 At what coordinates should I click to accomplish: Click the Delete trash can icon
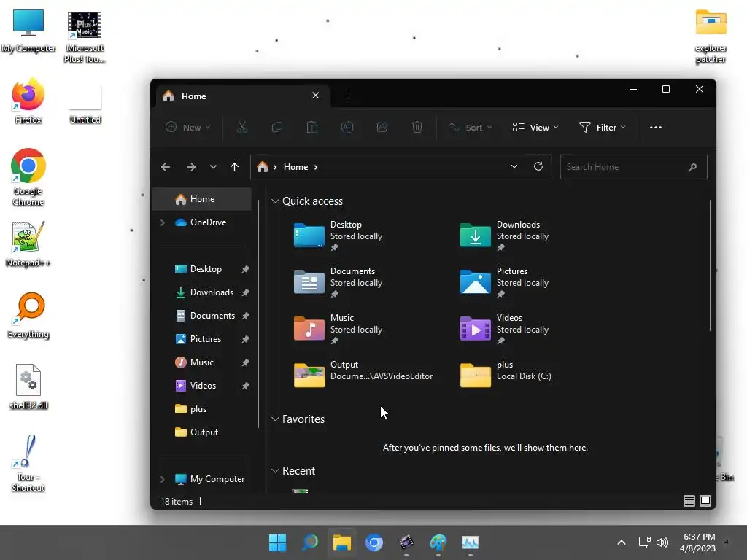[x=417, y=127]
